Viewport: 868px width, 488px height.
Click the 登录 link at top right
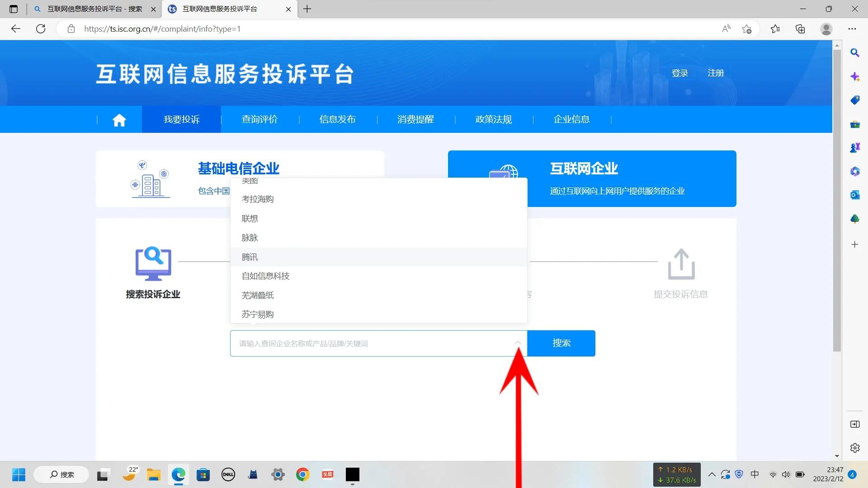[680, 73]
